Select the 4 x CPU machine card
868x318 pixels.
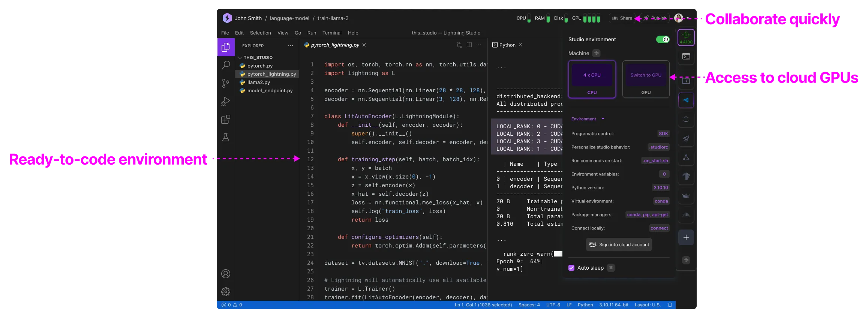click(592, 79)
